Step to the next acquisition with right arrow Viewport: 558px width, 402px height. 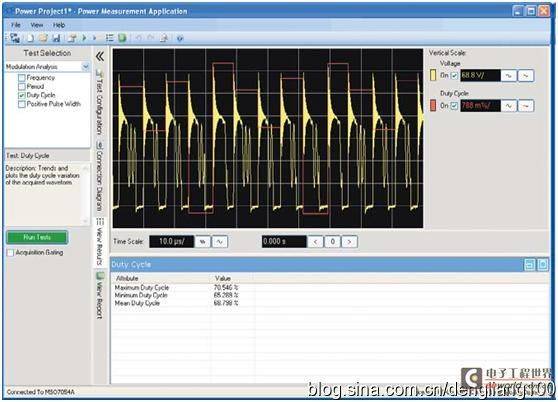[349, 242]
